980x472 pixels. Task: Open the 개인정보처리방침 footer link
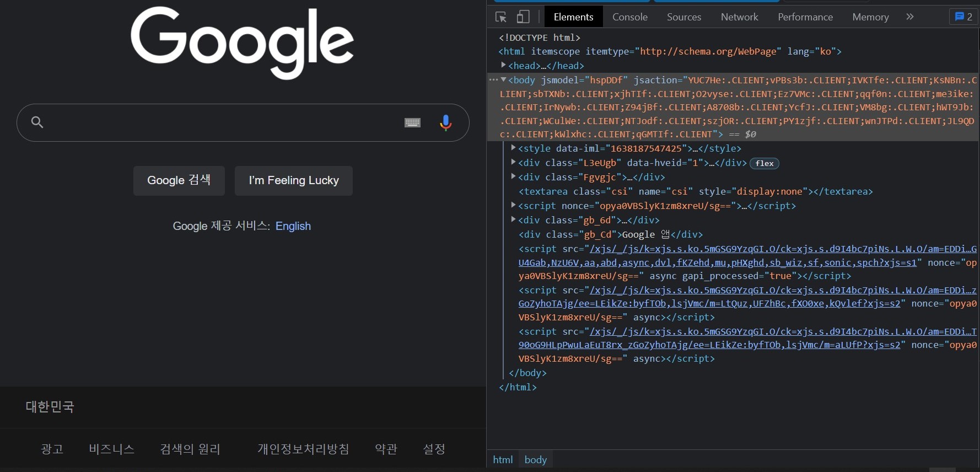[303, 449]
